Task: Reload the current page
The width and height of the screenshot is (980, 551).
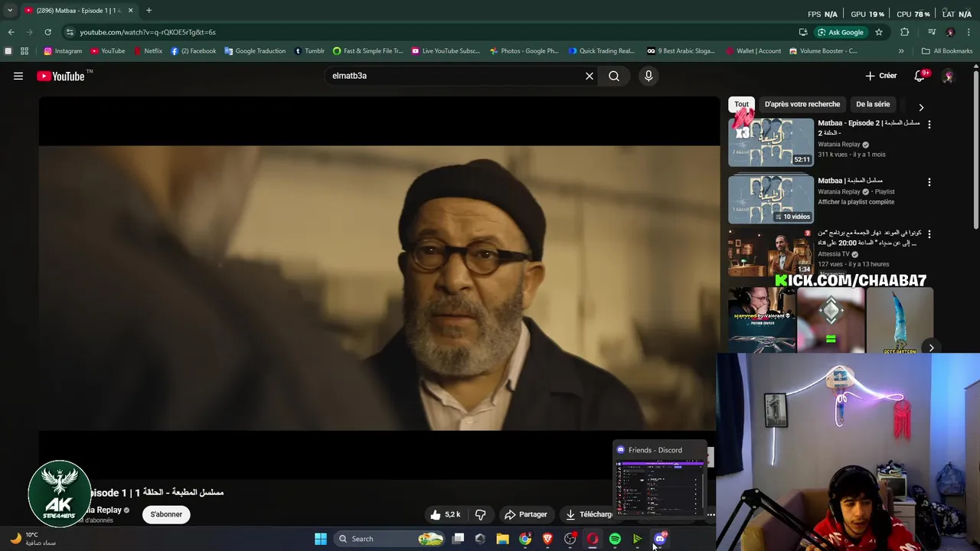Action: [47, 32]
